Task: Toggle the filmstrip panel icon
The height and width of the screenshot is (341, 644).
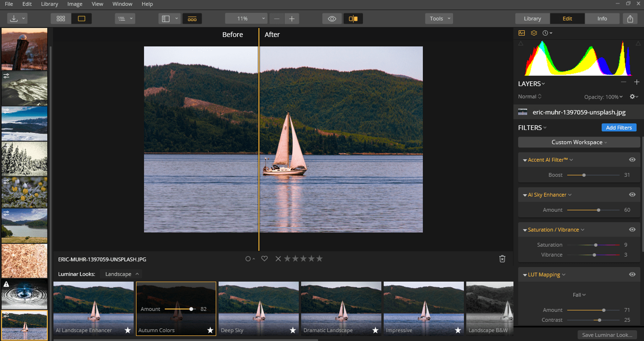Action: click(x=192, y=19)
